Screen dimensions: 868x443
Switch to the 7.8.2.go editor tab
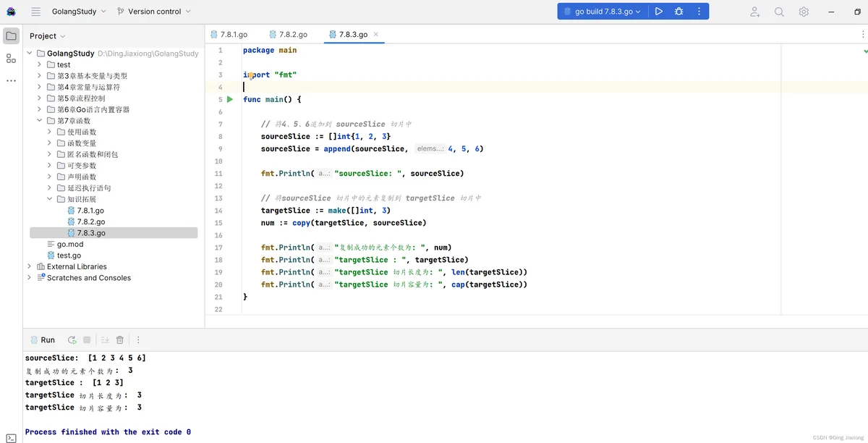(x=288, y=34)
